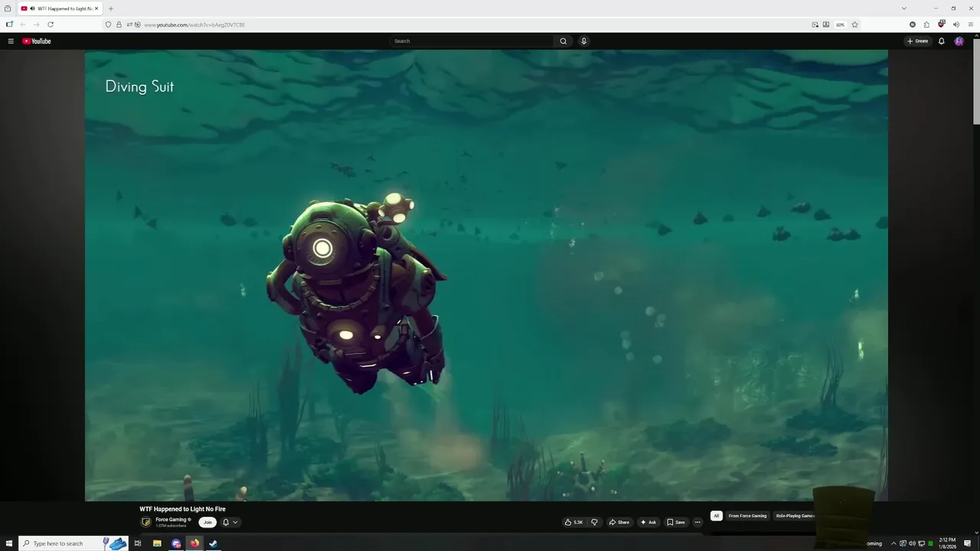The image size is (980, 551).
Task: Mute the tab via speaker icon
Action: click(x=32, y=8)
